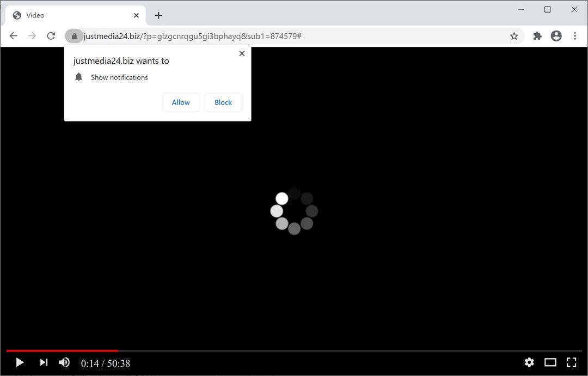Open the Chrome profile avatar
Image resolution: width=588 pixels, height=376 pixels.
point(556,36)
